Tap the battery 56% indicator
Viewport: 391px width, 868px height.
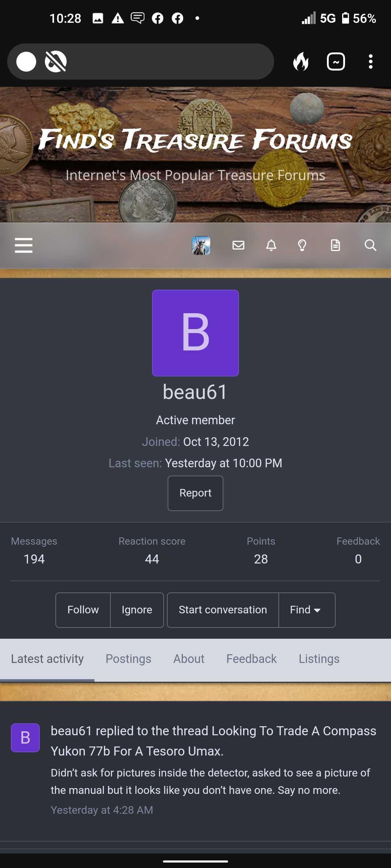click(x=359, y=18)
